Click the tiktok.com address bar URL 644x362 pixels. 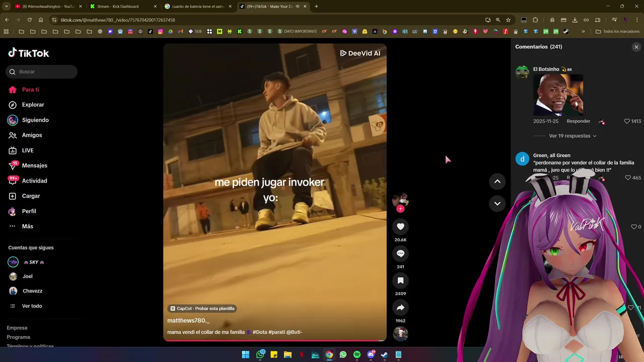coord(118,20)
